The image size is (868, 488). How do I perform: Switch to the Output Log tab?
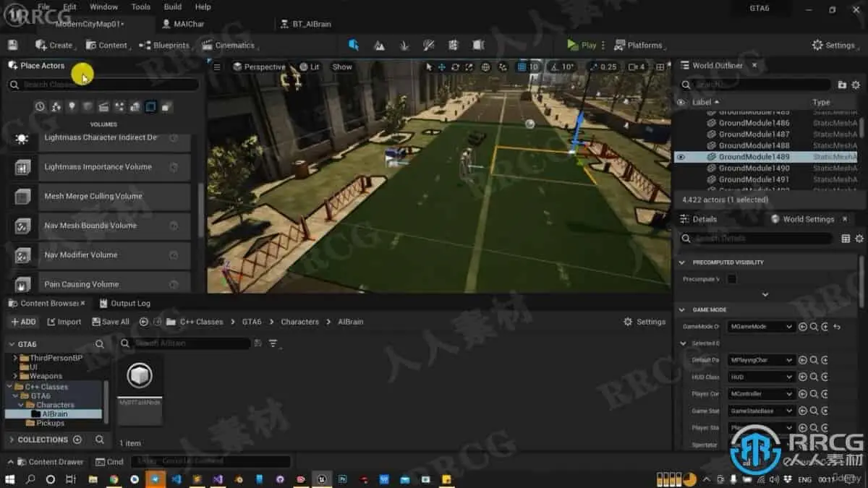(125, 304)
